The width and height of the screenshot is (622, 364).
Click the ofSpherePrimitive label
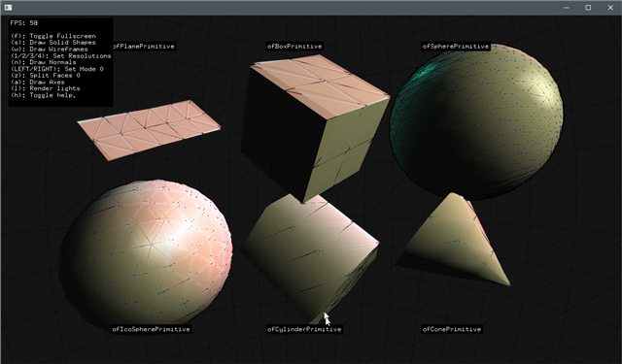click(456, 47)
